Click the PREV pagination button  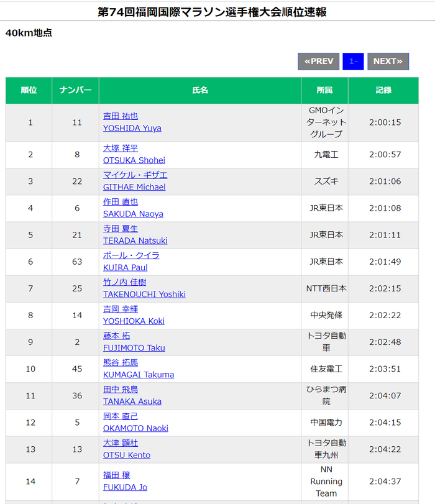319,61
